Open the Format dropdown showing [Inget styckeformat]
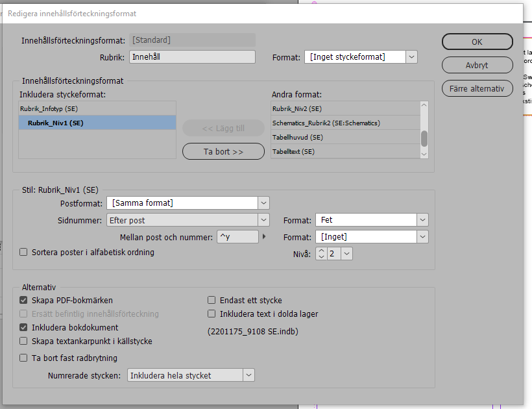The image size is (532, 409). tap(411, 56)
